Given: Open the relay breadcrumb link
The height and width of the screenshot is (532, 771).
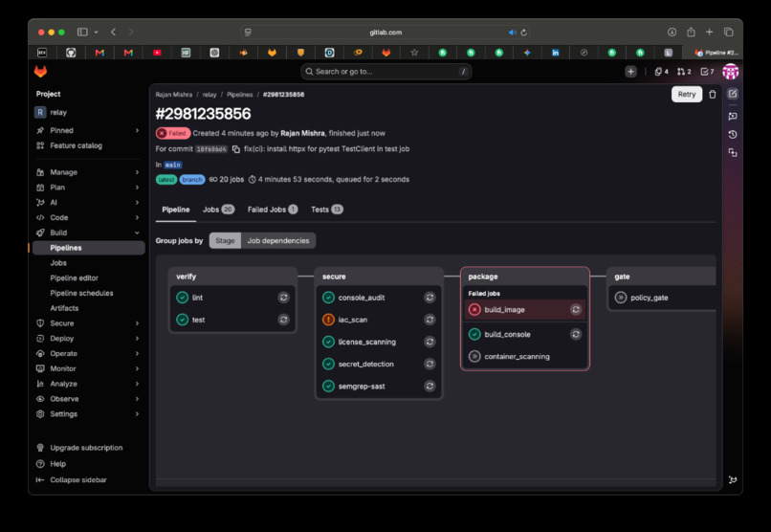Looking at the screenshot, I should (x=209, y=95).
